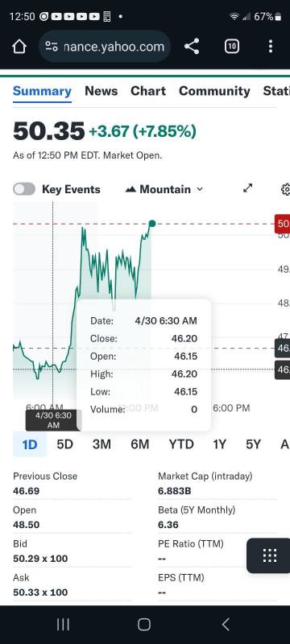Tap the floating grid apps button
This screenshot has height=644, width=290.
(269, 555)
